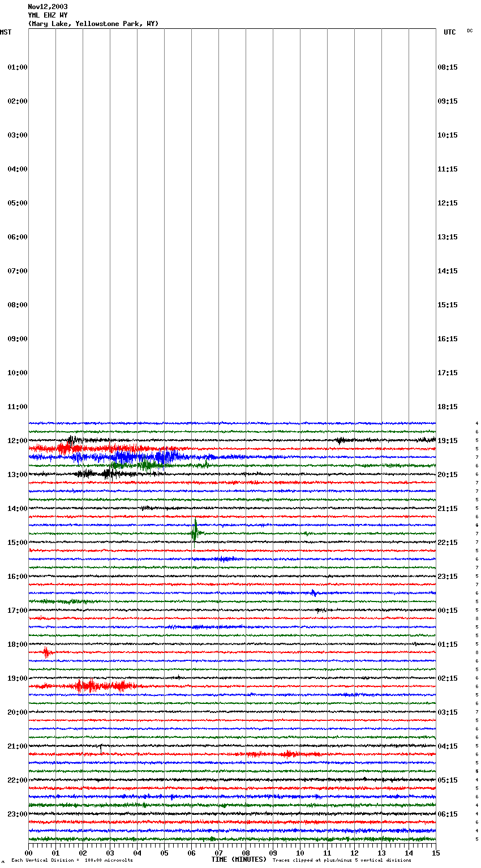The width and height of the screenshot is (481, 868).
Task: Click the MST time label "06:00"
Action: tap(18, 237)
